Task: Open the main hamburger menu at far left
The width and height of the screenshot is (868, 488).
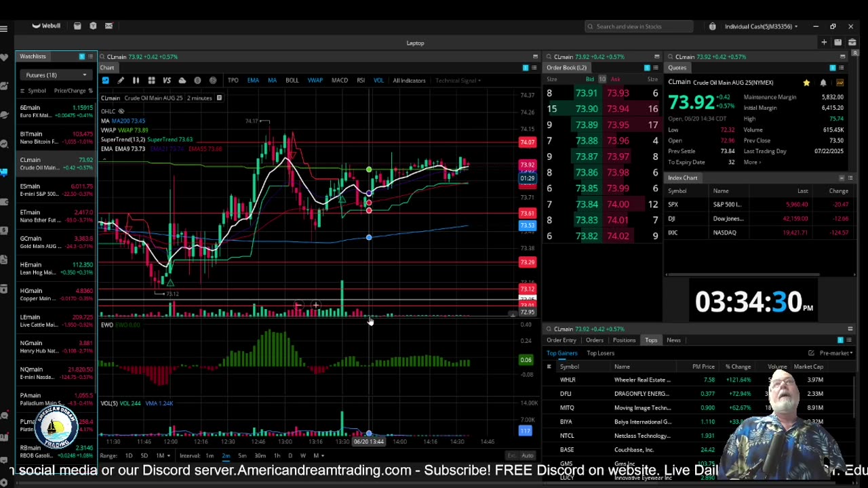Action: pos(4,28)
